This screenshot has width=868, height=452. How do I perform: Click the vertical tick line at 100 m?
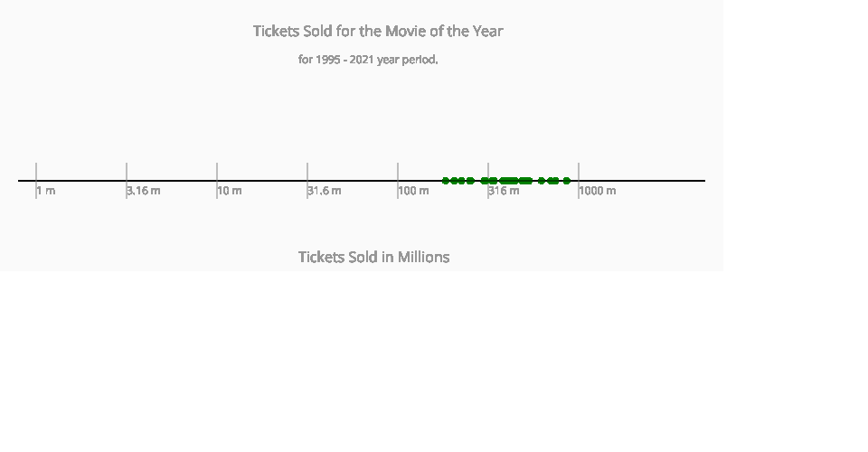(398, 170)
